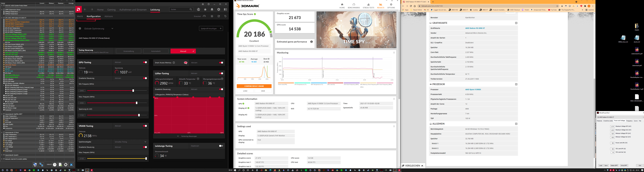Click the LOAD button in 3DMark
This screenshot has width=644, height=172.
click(x=245, y=91)
